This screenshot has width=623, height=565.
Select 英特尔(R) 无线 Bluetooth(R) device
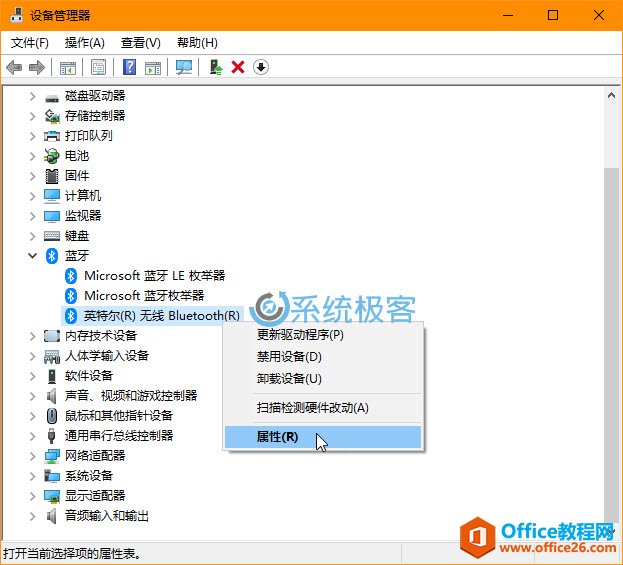click(x=162, y=316)
